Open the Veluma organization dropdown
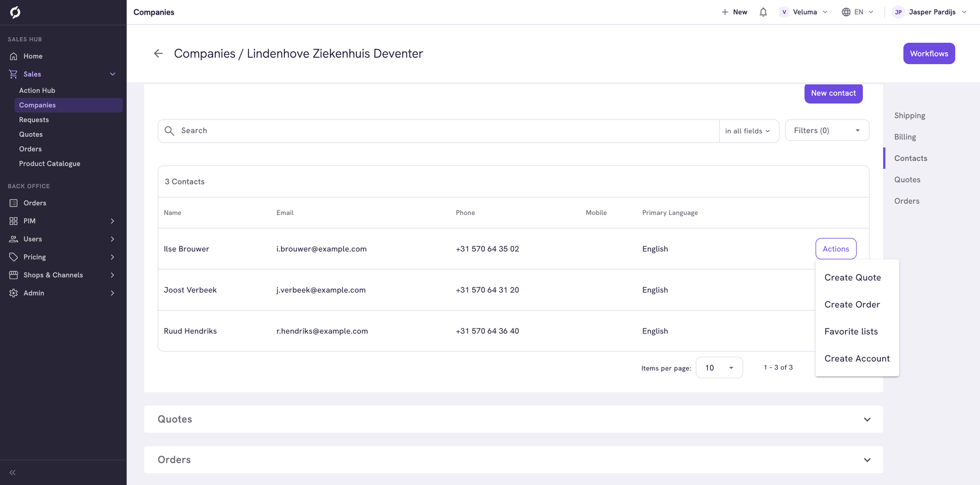Image resolution: width=980 pixels, height=485 pixels. [804, 12]
